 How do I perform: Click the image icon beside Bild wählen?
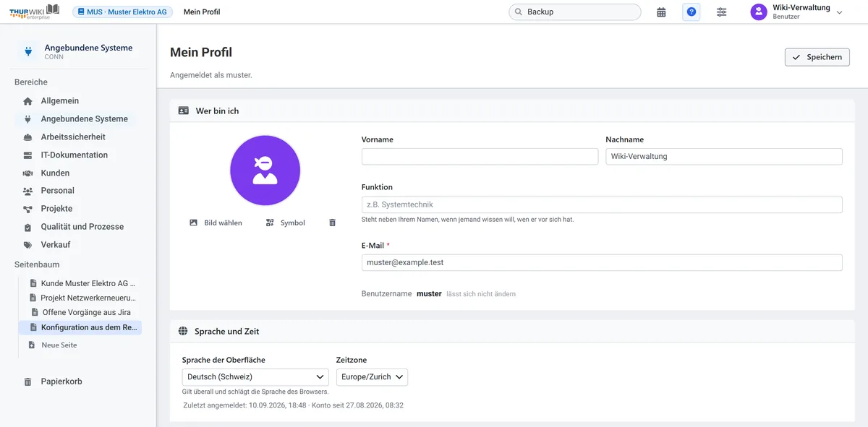click(x=193, y=223)
